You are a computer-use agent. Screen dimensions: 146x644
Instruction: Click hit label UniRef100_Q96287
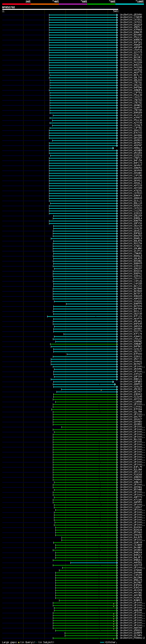point(131,268)
